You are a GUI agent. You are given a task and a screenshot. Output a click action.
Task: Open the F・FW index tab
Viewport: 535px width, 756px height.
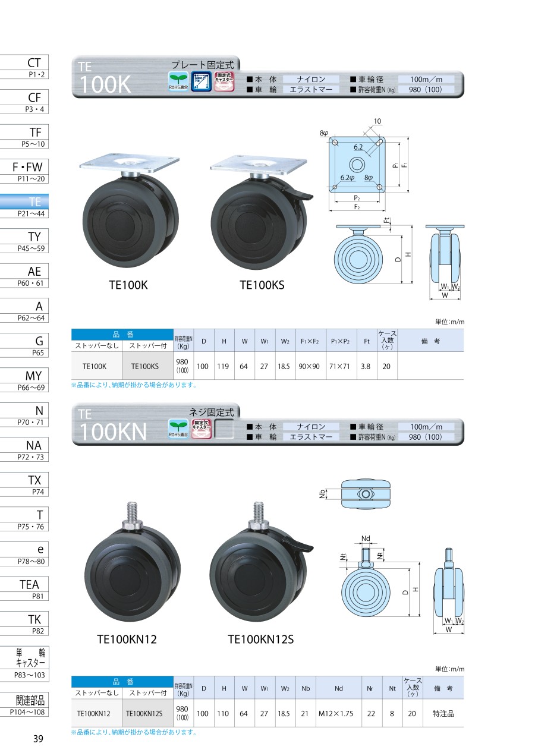pyautogui.click(x=34, y=171)
